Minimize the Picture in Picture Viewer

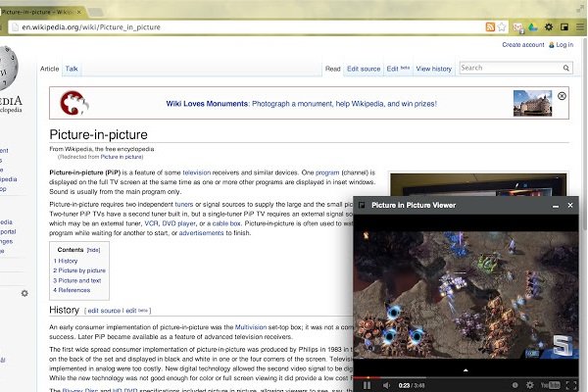pyautogui.click(x=556, y=206)
